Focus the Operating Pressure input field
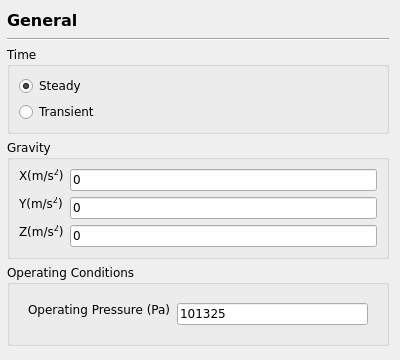The width and height of the screenshot is (400, 360). pyautogui.click(x=272, y=314)
